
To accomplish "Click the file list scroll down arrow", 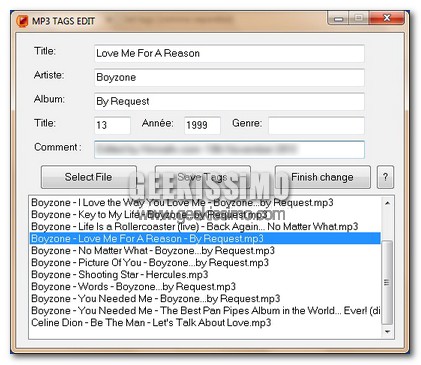I will (x=387, y=331).
